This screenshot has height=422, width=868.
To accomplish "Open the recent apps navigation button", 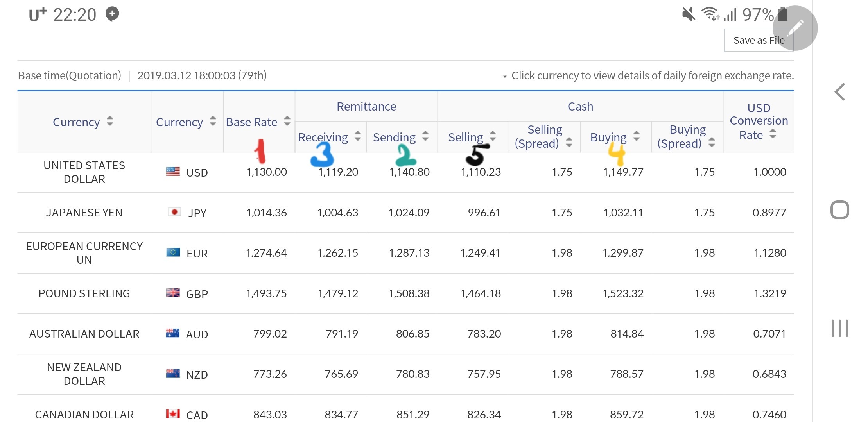I will click(839, 328).
